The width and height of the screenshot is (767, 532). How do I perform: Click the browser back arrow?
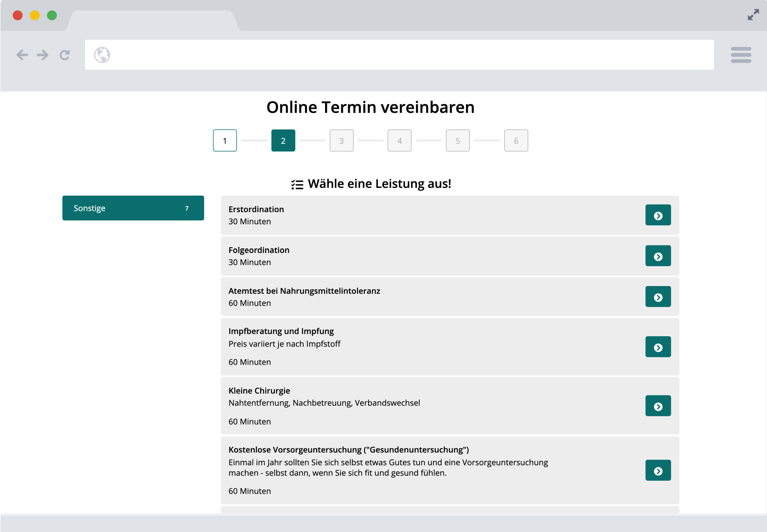22,55
